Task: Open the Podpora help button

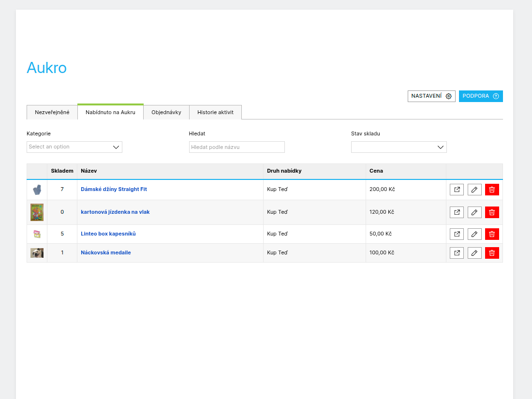Action: pos(480,96)
